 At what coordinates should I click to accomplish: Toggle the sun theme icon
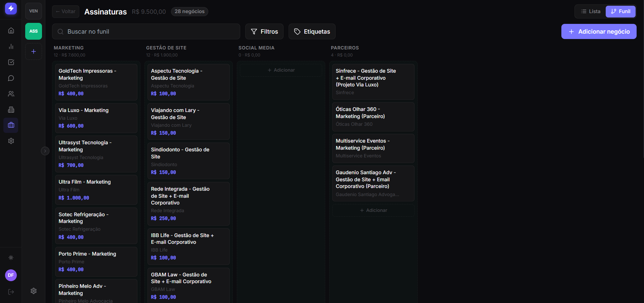point(11,258)
